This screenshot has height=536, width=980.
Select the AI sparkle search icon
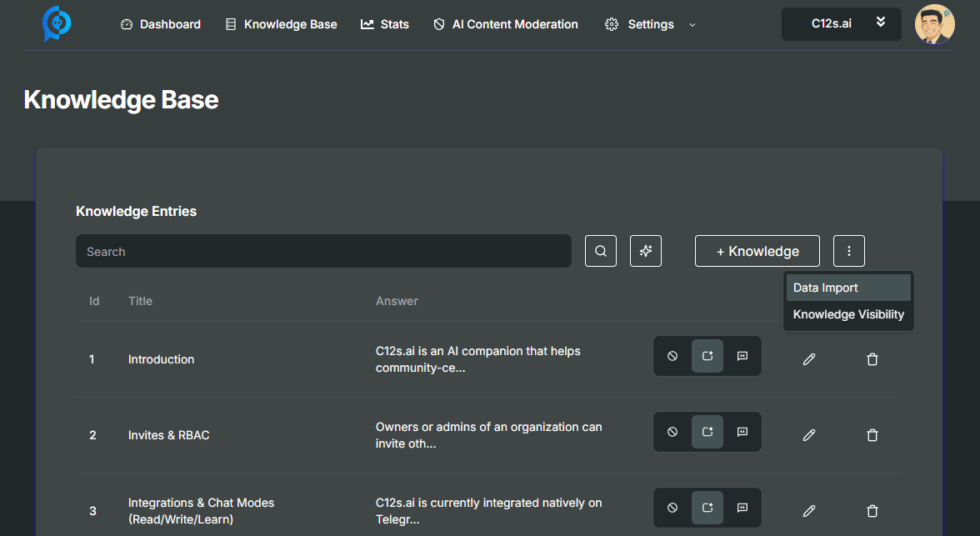tap(646, 251)
